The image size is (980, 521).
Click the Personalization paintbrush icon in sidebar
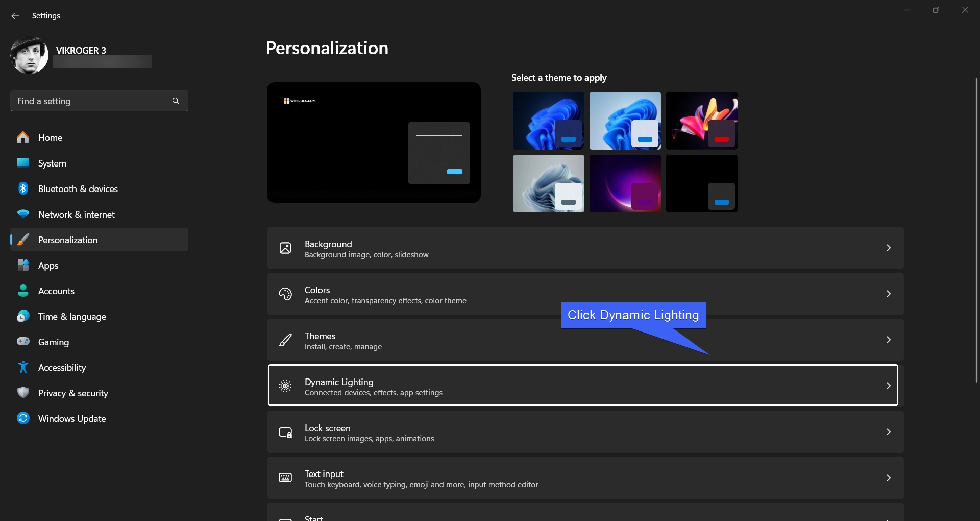point(23,240)
